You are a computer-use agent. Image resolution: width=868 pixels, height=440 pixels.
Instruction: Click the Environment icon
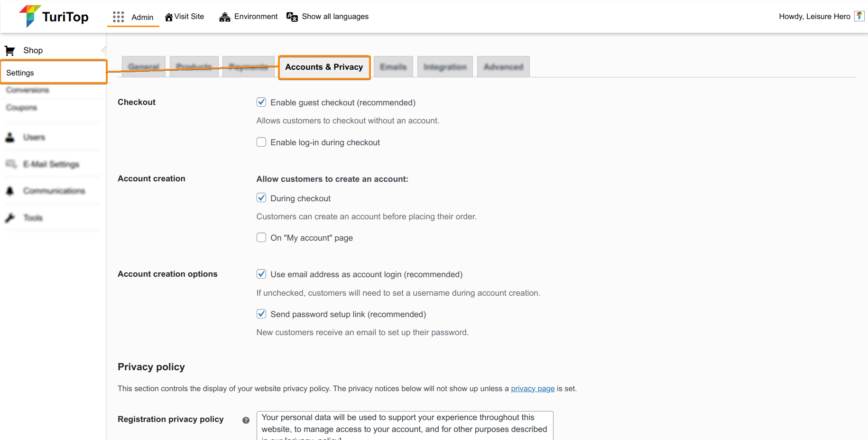point(224,17)
